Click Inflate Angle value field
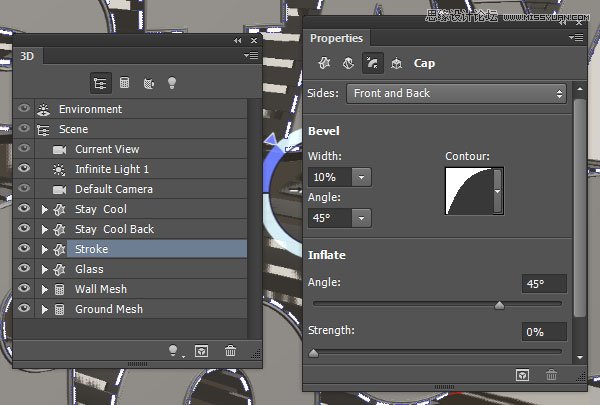Screen dimensions: 600x405 pos(544,284)
